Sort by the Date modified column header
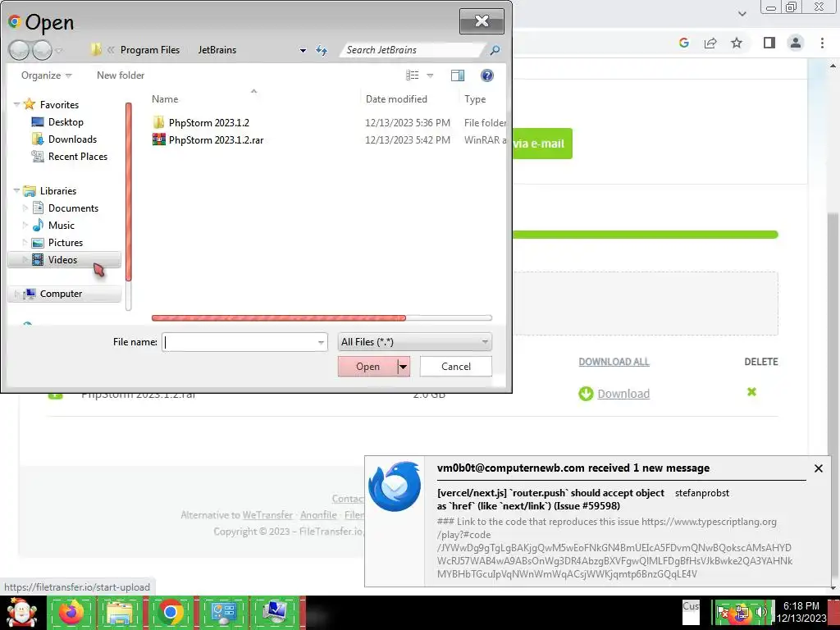 coord(396,99)
